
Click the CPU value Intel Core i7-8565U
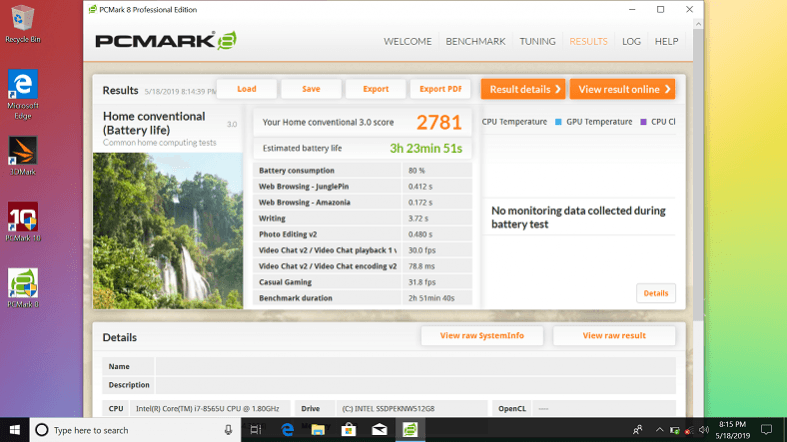click(x=208, y=408)
